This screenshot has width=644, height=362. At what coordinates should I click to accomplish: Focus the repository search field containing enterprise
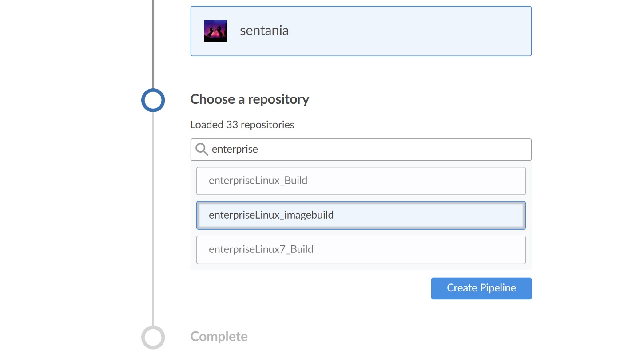tap(361, 150)
